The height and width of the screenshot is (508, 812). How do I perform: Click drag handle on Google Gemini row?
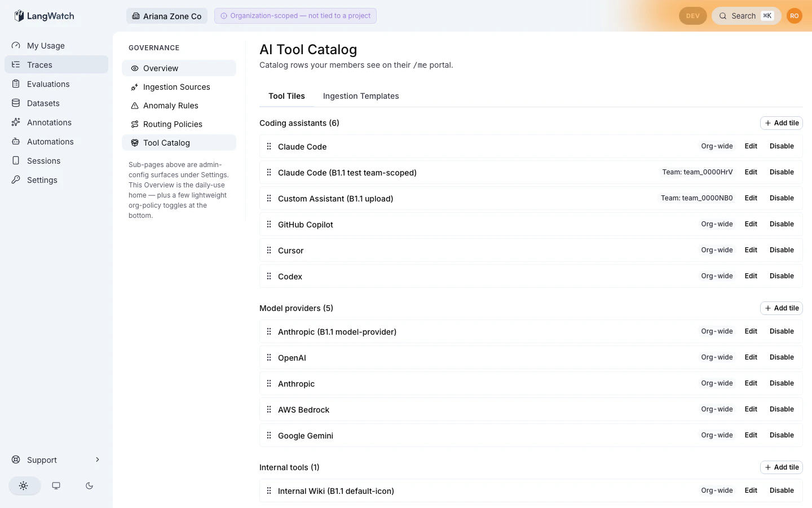point(269,435)
